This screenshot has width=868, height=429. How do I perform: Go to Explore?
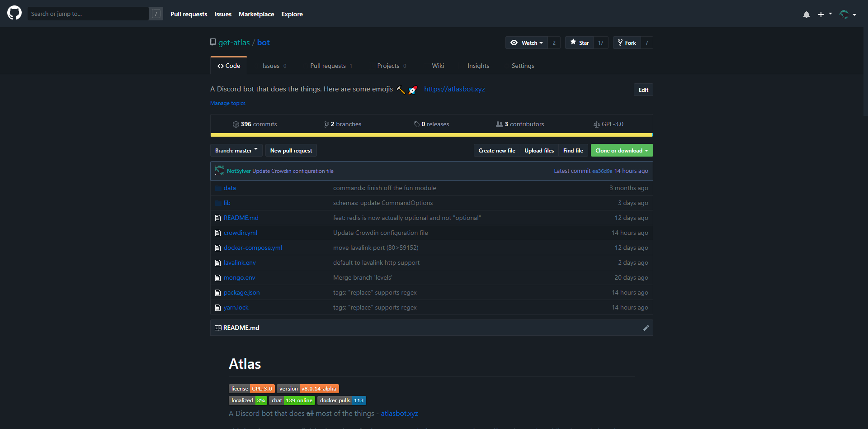(292, 14)
